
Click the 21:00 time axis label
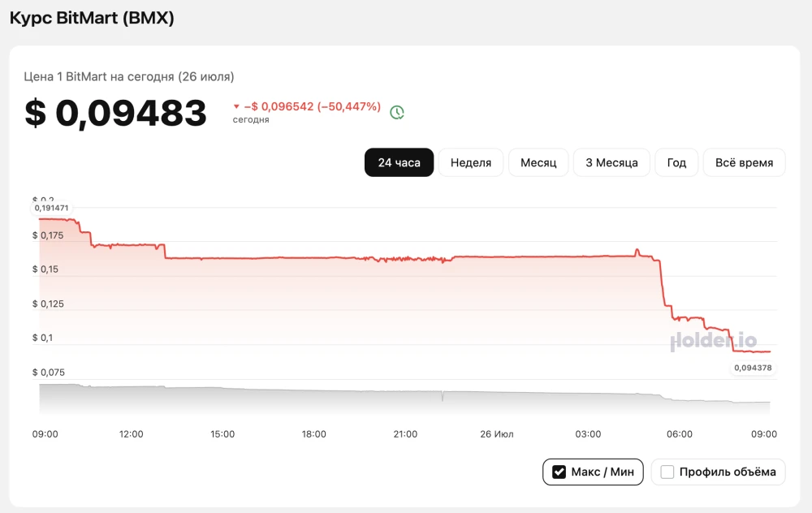[x=405, y=434]
